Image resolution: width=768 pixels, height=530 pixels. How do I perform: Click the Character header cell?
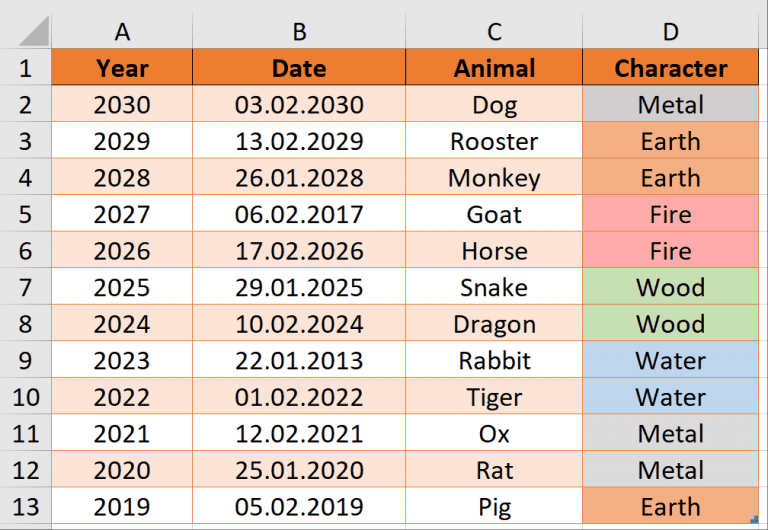click(x=671, y=68)
